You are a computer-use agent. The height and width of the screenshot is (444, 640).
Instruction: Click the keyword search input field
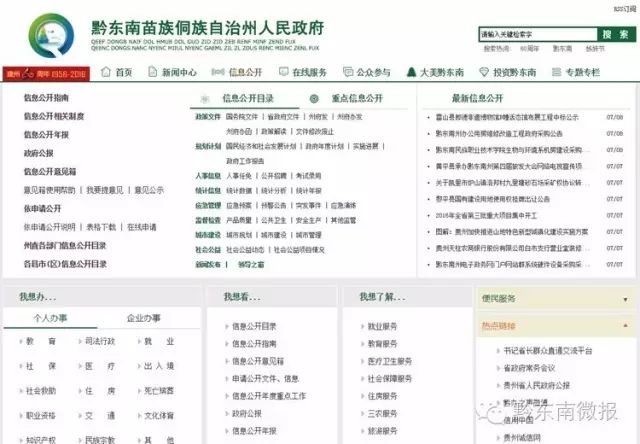538,34
